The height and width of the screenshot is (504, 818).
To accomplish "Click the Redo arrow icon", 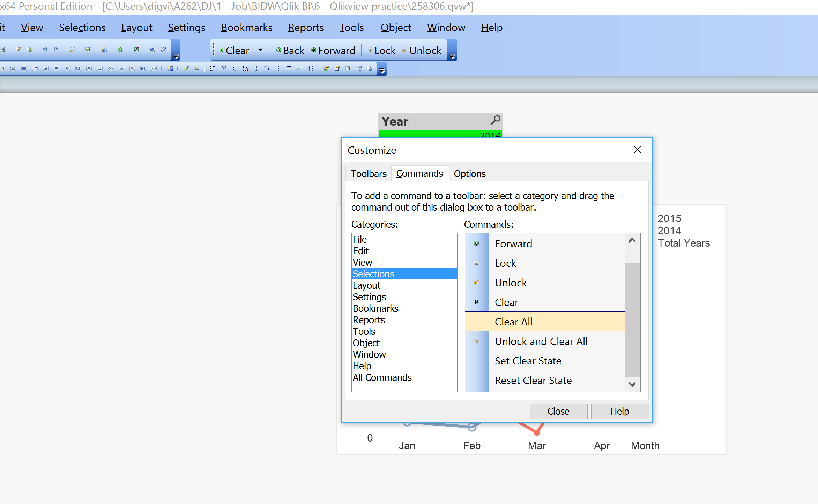I will [x=56, y=50].
